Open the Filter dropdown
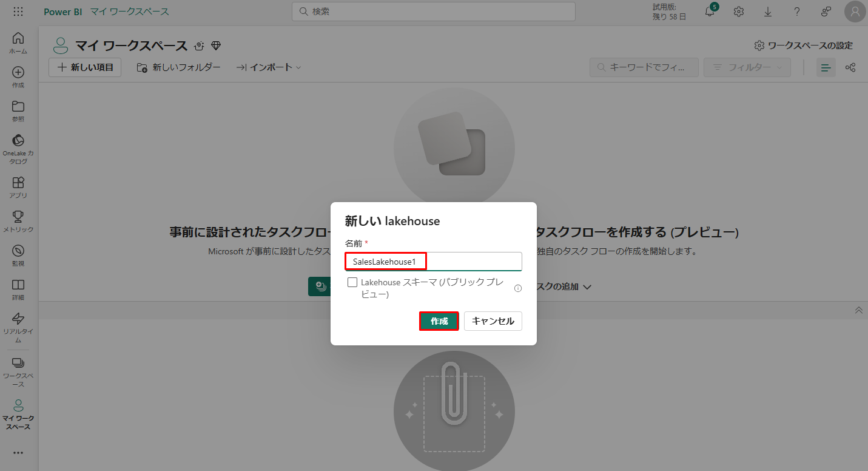Image resolution: width=868 pixels, height=471 pixels. 747,67
